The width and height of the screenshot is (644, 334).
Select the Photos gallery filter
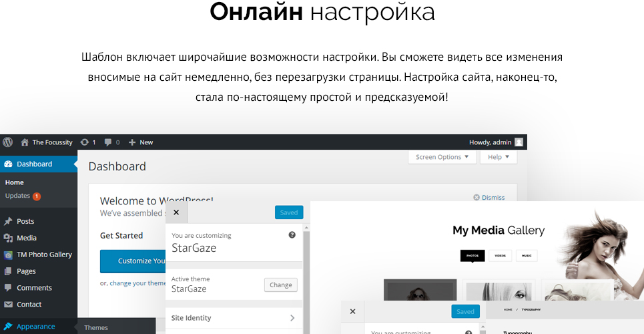[x=472, y=255]
